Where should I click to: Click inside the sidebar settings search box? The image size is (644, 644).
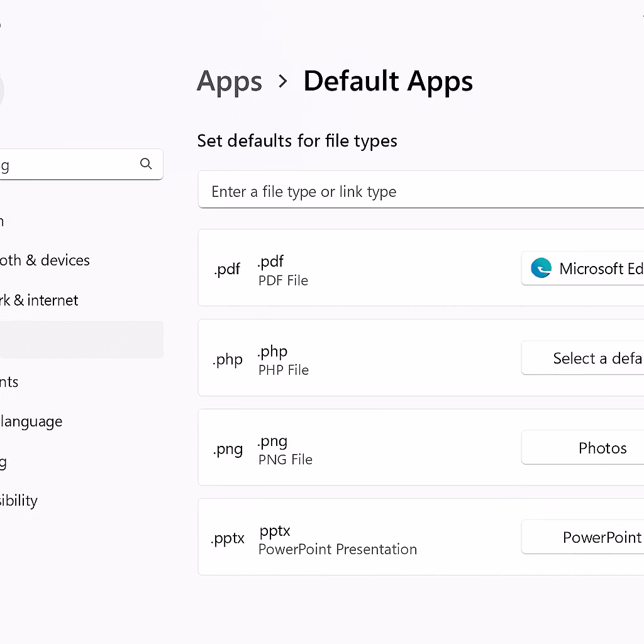(x=69, y=165)
